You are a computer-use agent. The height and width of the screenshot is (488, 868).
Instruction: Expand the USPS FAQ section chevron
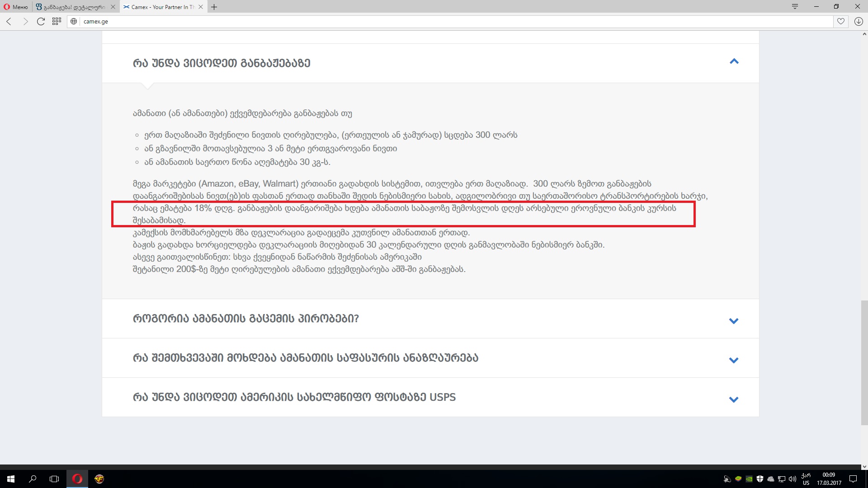(x=733, y=399)
